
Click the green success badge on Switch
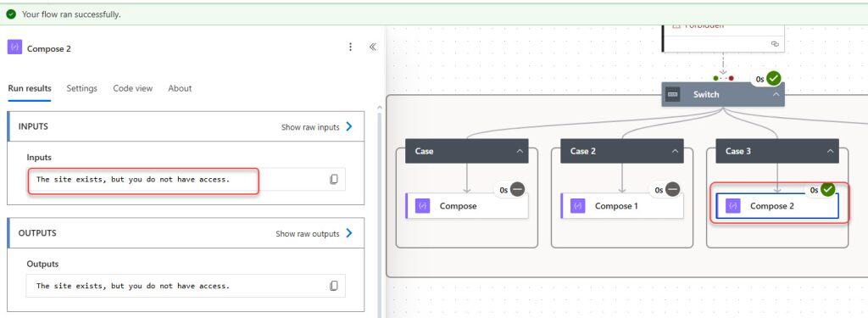(773, 79)
